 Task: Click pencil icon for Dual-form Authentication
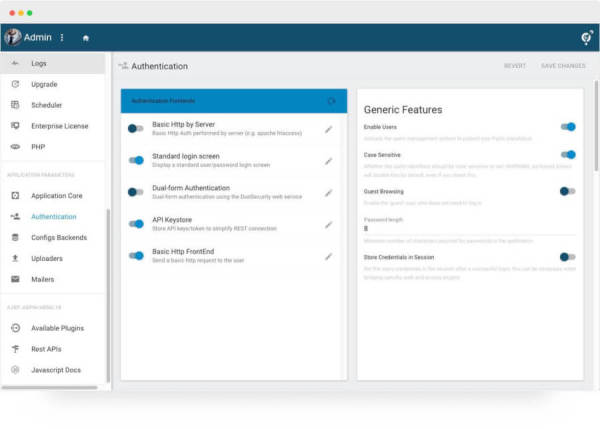click(x=329, y=192)
